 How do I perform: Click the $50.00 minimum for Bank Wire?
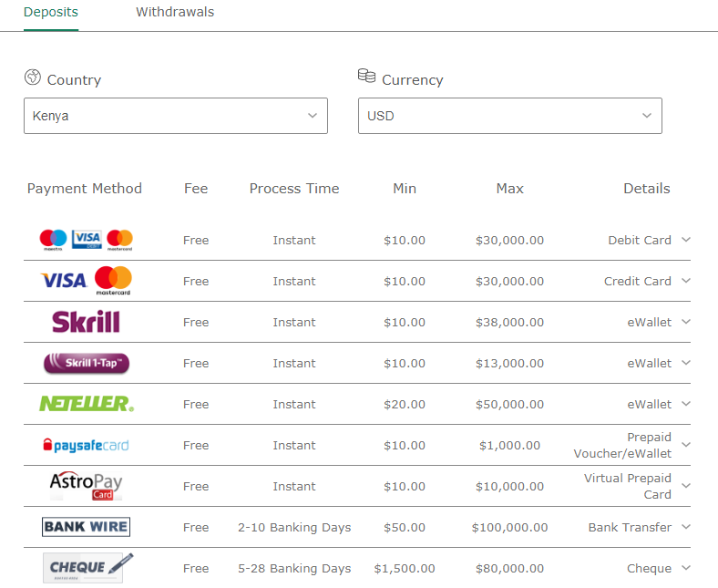[x=405, y=527]
